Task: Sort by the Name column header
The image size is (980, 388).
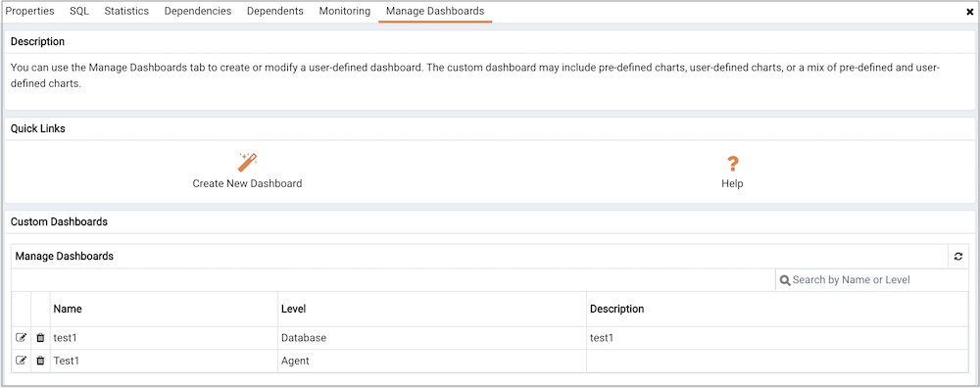Action: [x=165, y=309]
